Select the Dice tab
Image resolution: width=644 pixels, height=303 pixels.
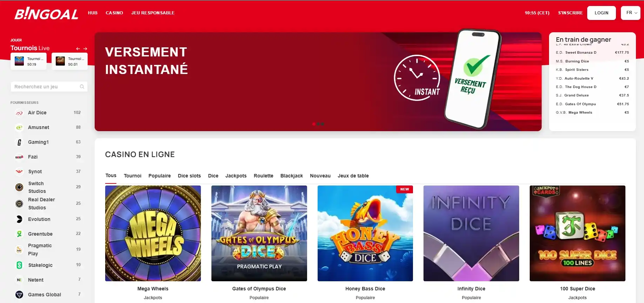coord(213,176)
